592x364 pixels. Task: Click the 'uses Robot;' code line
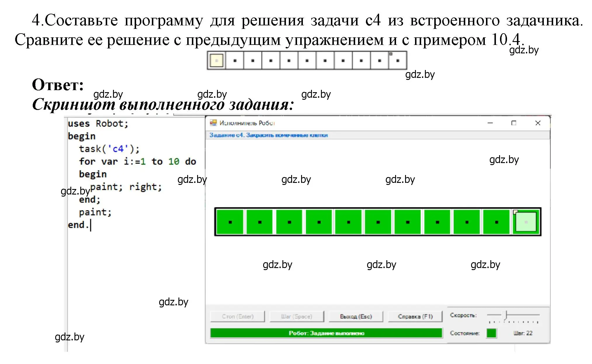98,124
